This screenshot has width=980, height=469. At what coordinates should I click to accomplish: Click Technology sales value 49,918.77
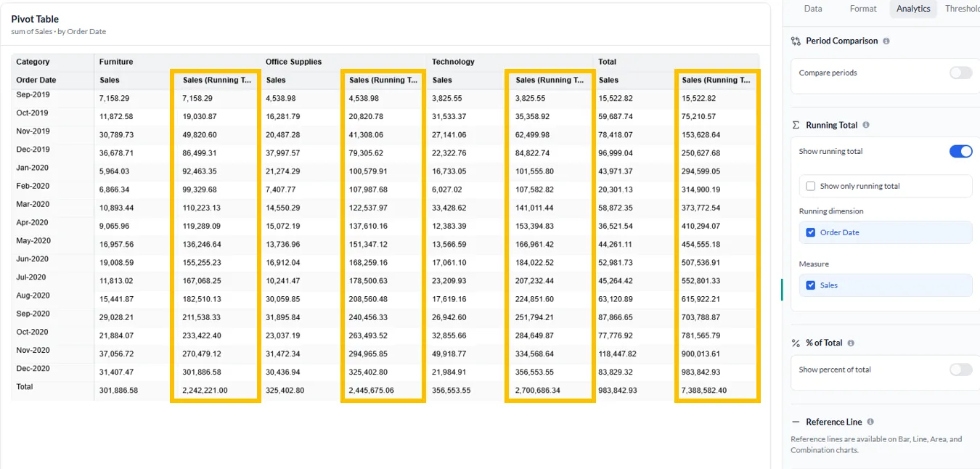pyautogui.click(x=449, y=354)
